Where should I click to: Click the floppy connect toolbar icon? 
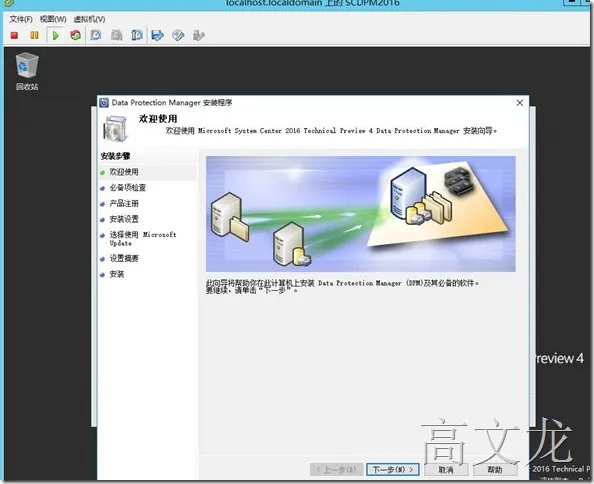pos(157,35)
